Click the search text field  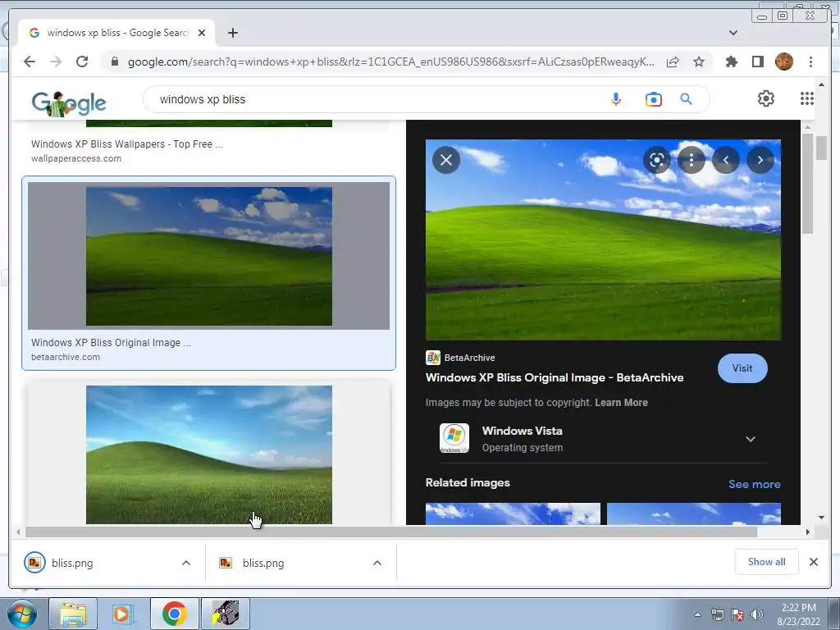[375, 99]
